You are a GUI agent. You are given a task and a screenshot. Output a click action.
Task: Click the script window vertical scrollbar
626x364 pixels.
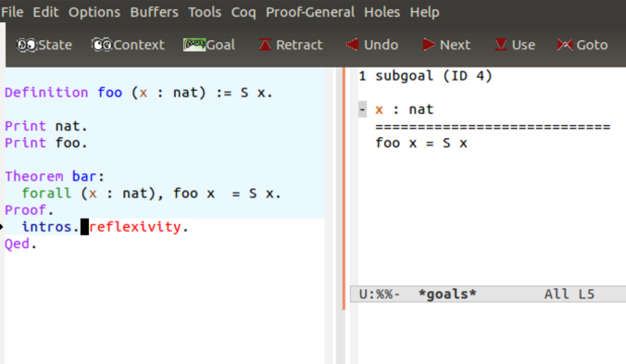click(x=341, y=216)
